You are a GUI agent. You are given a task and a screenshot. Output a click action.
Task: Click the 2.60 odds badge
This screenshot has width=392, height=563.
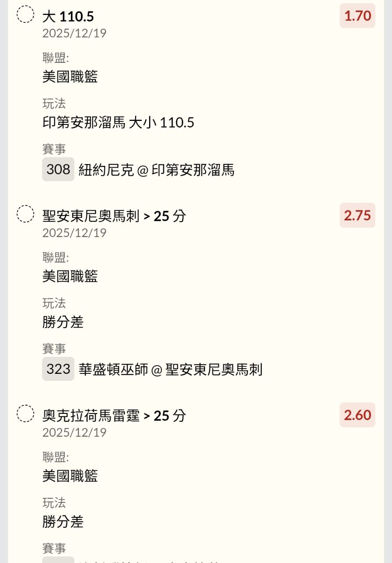pos(357,415)
